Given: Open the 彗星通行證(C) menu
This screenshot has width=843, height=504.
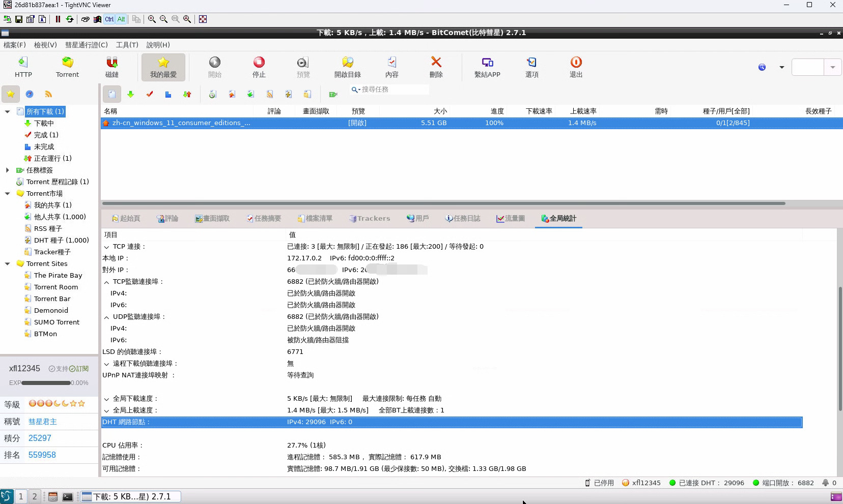Looking at the screenshot, I should pos(87,45).
